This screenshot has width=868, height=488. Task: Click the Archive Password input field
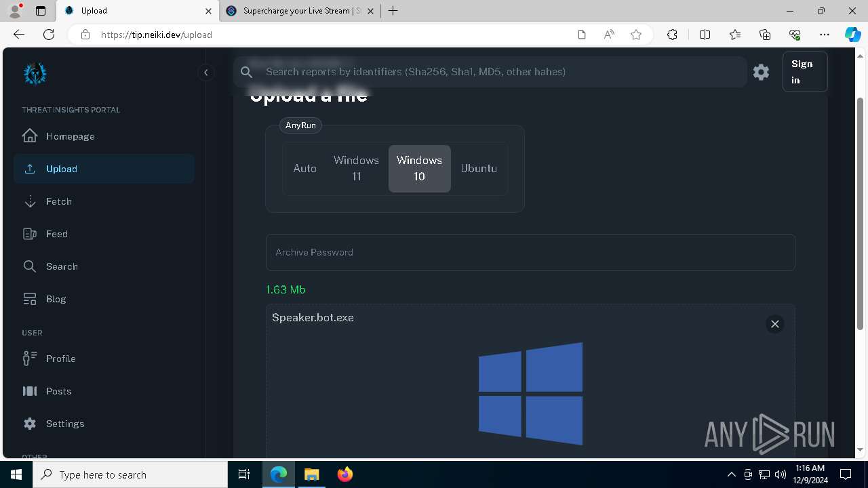530,252
